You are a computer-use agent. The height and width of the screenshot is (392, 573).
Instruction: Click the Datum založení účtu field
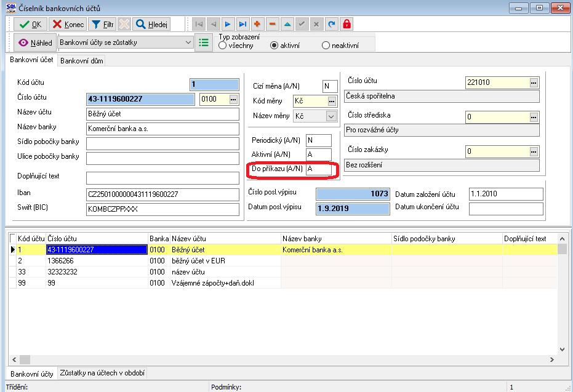click(506, 194)
